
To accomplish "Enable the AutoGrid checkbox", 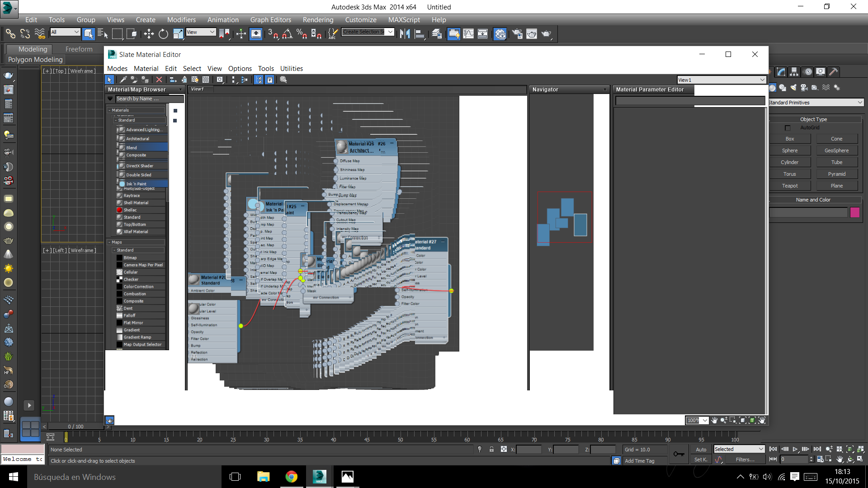I will pyautogui.click(x=788, y=128).
